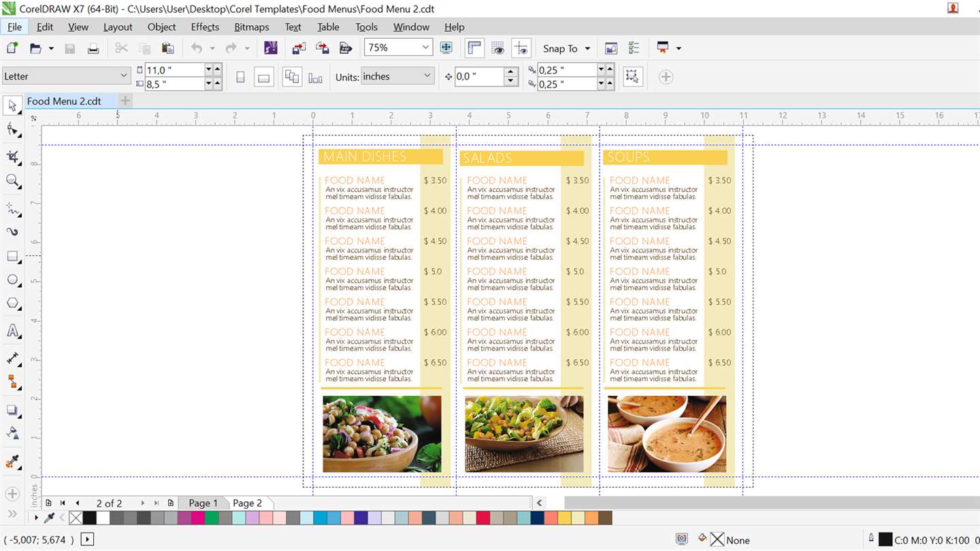Select the Parallel Dimension tool
The height and width of the screenshot is (551, 980).
[x=12, y=358]
